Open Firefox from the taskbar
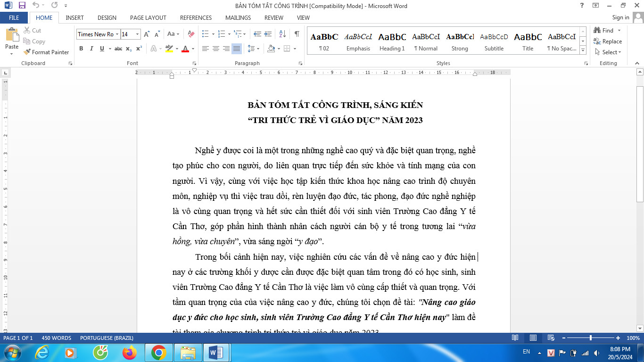Image resolution: width=644 pixels, height=362 pixels. point(129,352)
